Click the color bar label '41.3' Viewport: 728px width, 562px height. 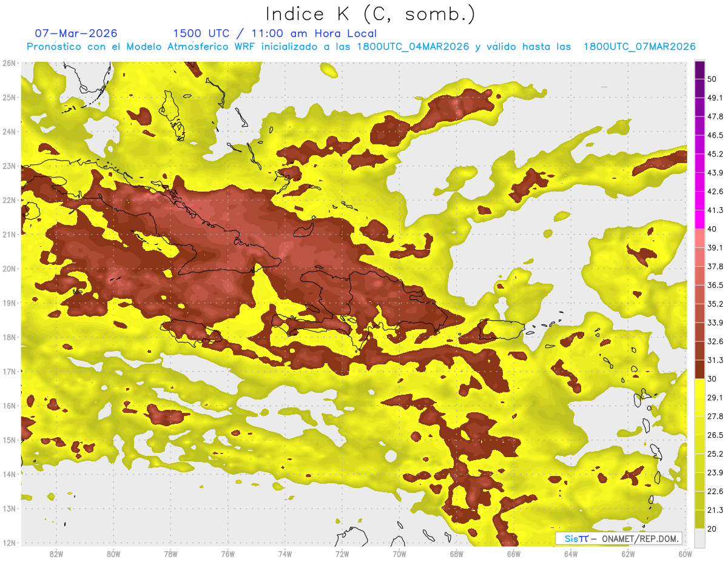point(715,210)
